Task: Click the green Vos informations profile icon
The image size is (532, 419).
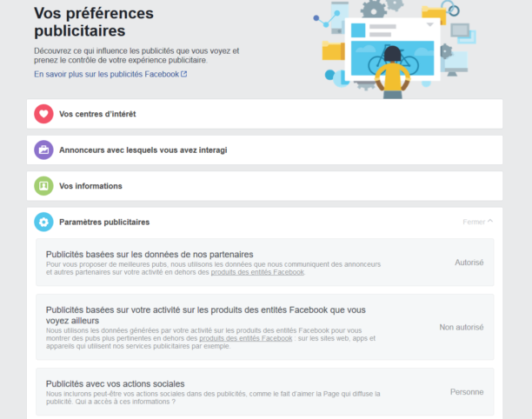Action: pyautogui.click(x=43, y=186)
